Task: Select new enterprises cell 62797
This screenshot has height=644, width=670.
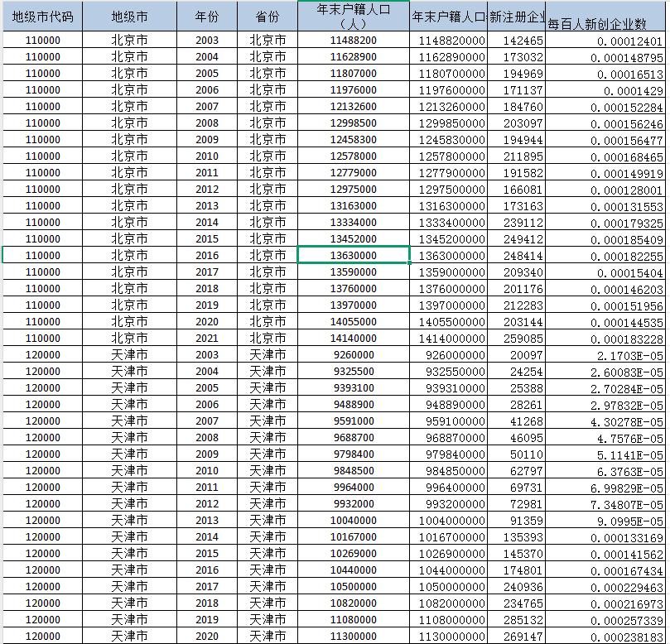Action: click(517, 471)
